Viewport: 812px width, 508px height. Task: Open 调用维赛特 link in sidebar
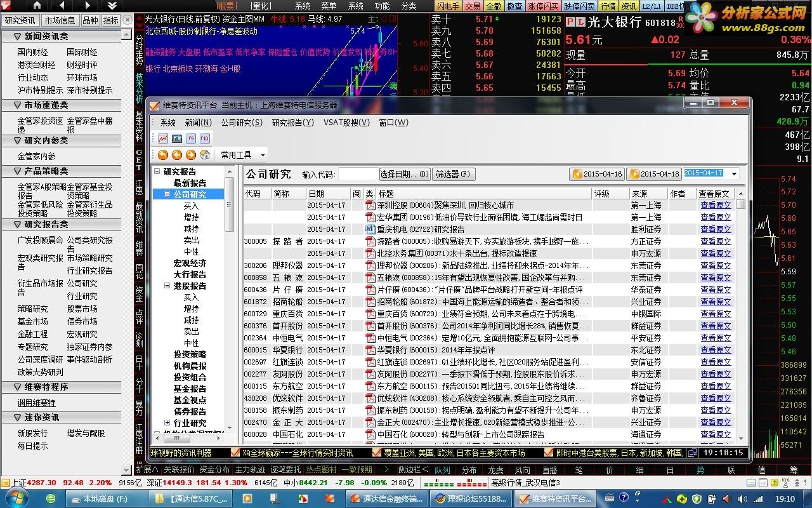point(36,403)
